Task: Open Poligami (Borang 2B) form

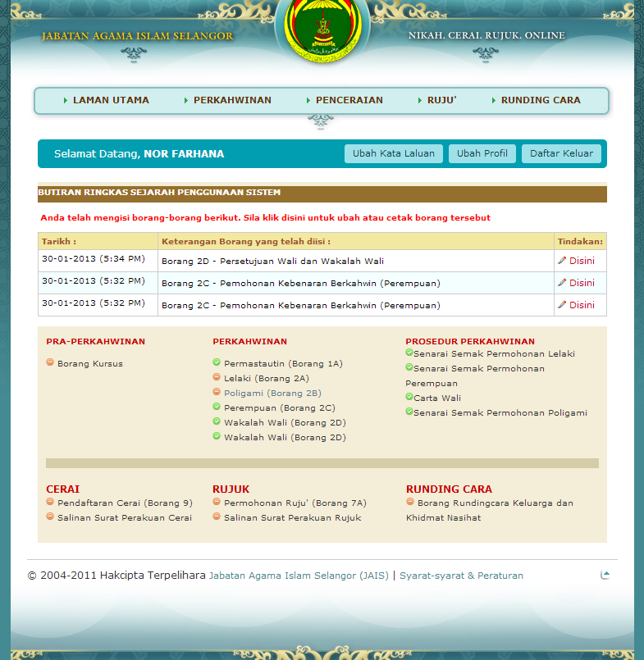Action: [272, 394]
